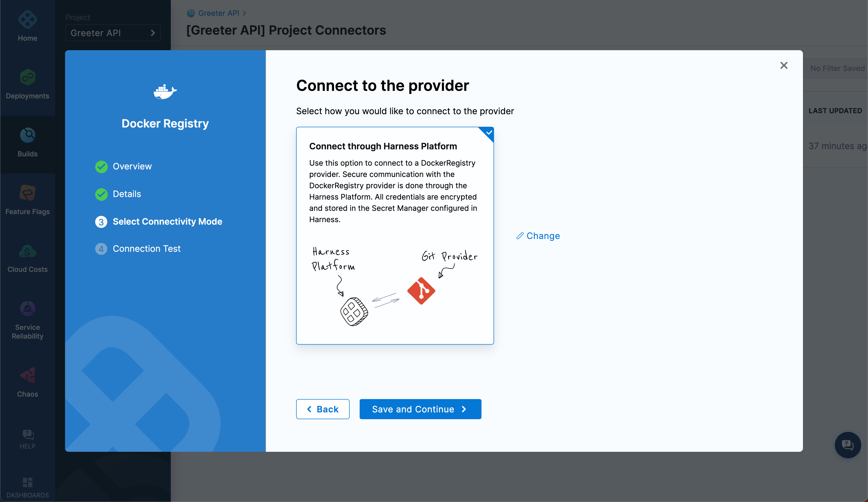Open the Service Reliability module icon
The image size is (868, 502).
click(28, 308)
